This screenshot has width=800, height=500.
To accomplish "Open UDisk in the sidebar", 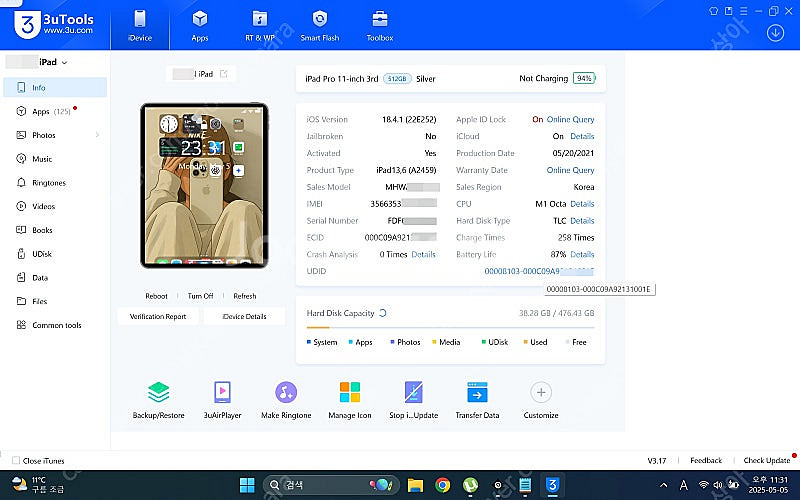I will 55,254.
